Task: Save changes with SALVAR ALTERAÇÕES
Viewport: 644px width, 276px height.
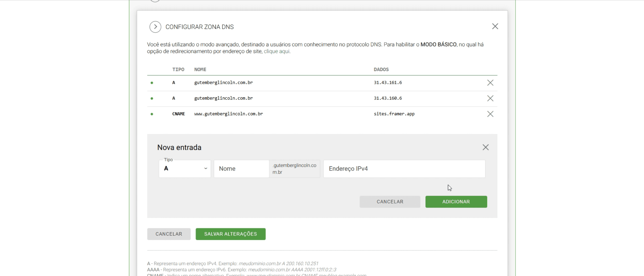Action: (x=230, y=234)
